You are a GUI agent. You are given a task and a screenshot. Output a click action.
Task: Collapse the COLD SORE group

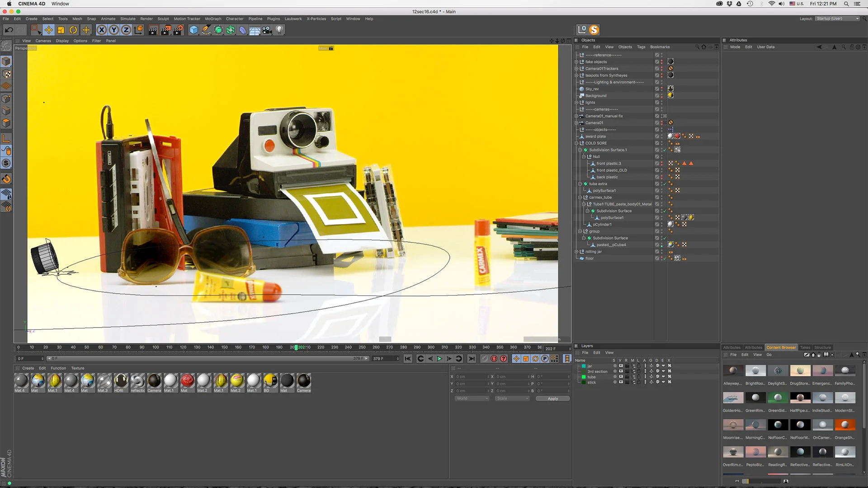coord(576,143)
